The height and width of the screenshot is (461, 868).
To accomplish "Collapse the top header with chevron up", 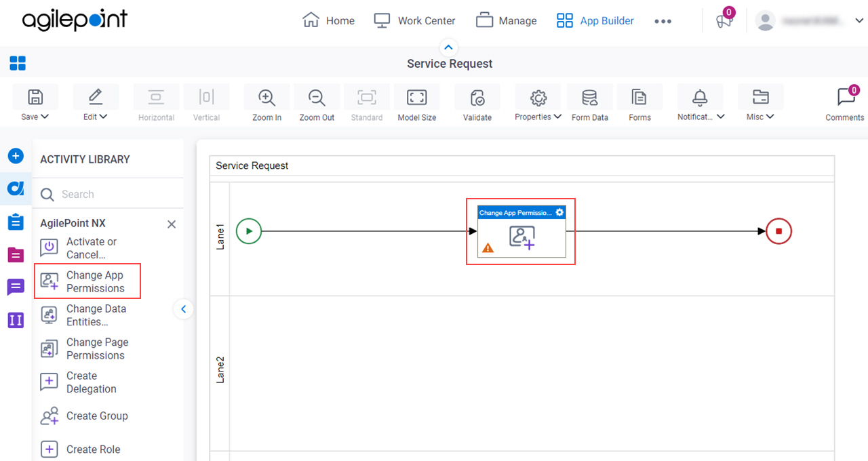I will coord(449,47).
